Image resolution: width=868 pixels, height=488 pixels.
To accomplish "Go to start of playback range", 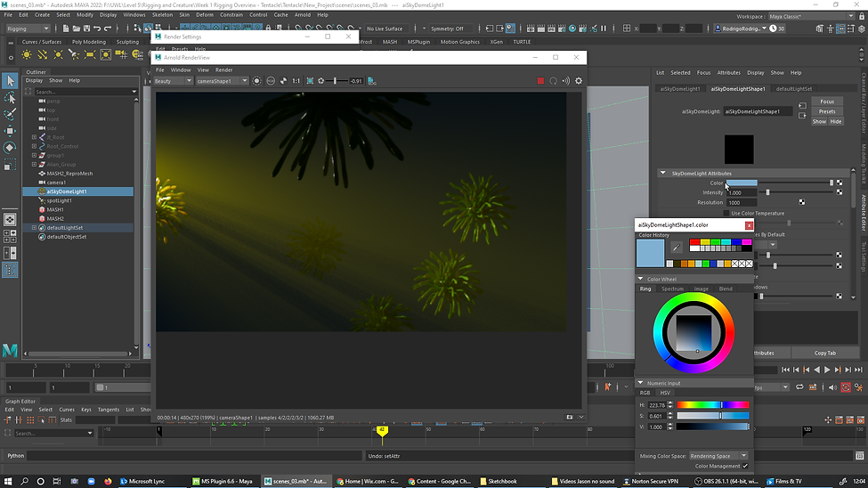I will coord(785,370).
